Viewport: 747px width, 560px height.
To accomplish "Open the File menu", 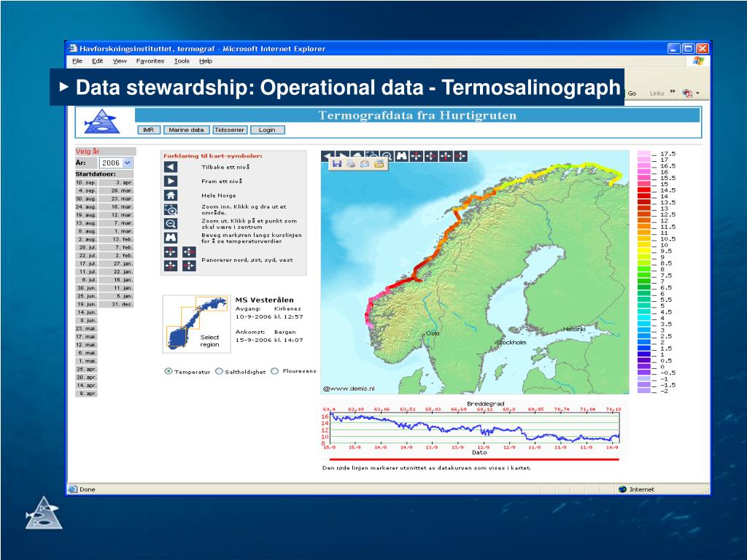I will coord(77,61).
